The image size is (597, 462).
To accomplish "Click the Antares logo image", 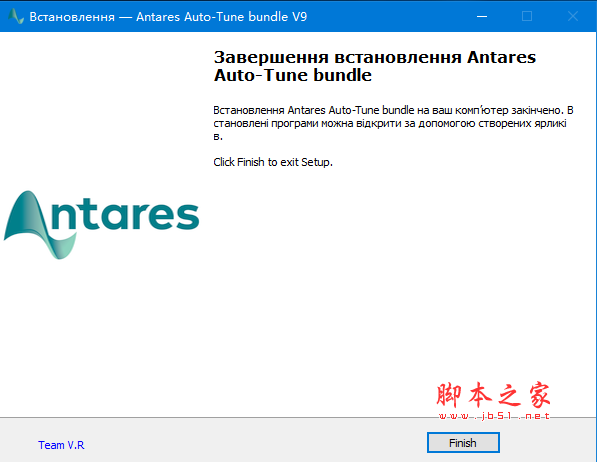I will (x=101, y=225).
